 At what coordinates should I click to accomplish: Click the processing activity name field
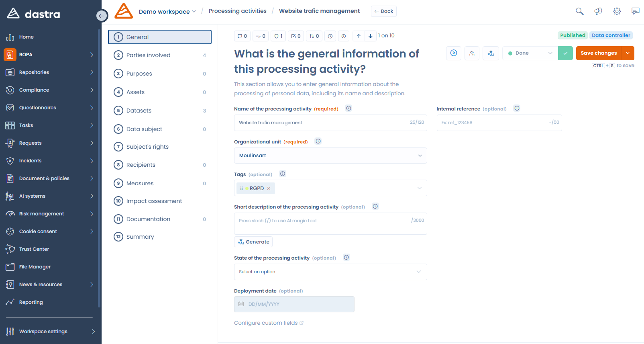(330, 123)
